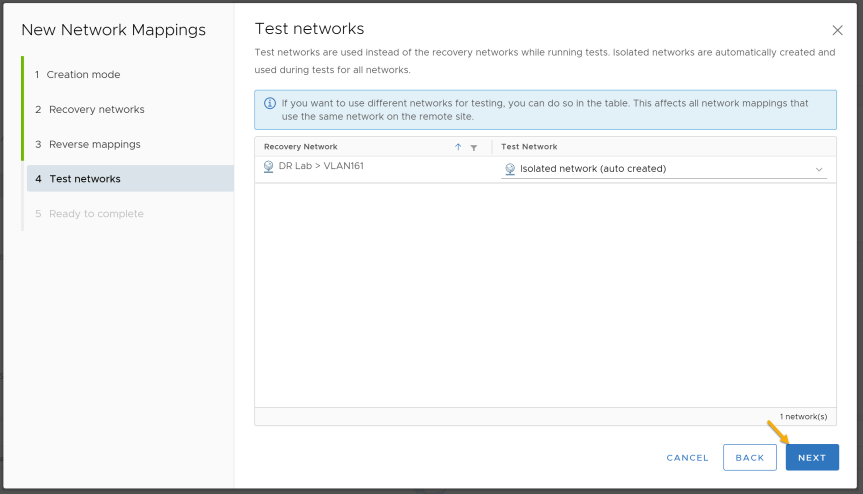Open the Test Network dropdown chevron
The height and width of the screenshot is (494, 863).
[819, 169]
